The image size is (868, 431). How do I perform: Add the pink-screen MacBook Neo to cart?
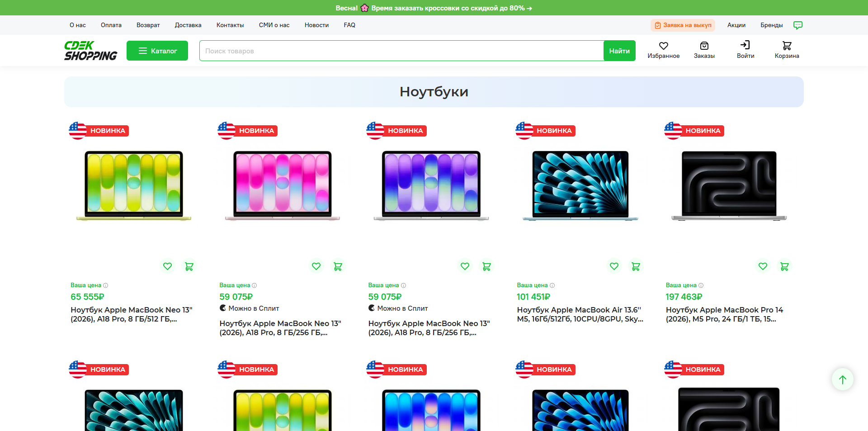pyautogui.click(x=338, y=266)
